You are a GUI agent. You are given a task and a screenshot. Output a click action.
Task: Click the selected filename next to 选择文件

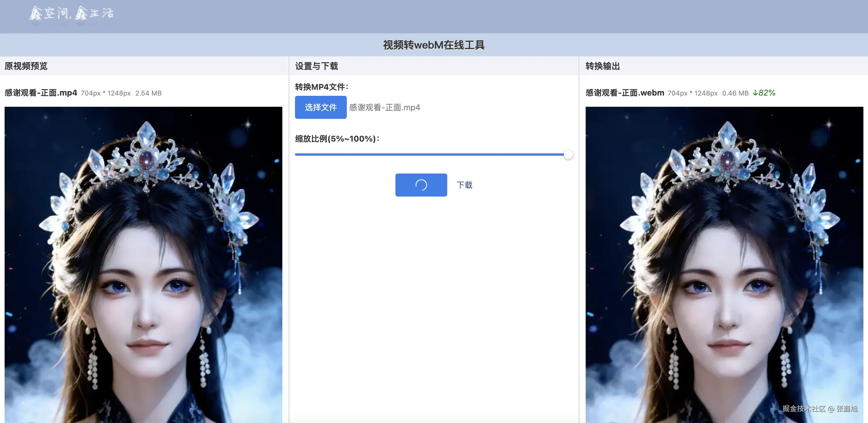pos(384,107)
